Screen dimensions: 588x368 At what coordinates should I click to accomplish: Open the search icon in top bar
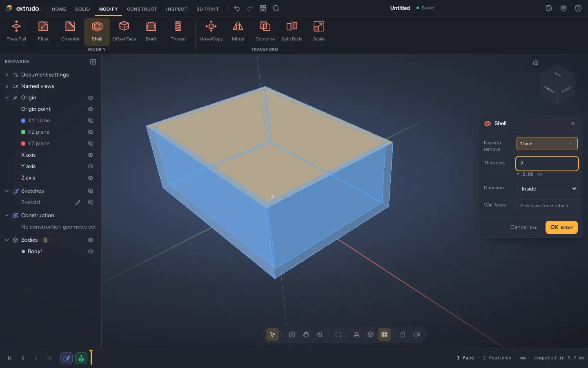(276, 8)
